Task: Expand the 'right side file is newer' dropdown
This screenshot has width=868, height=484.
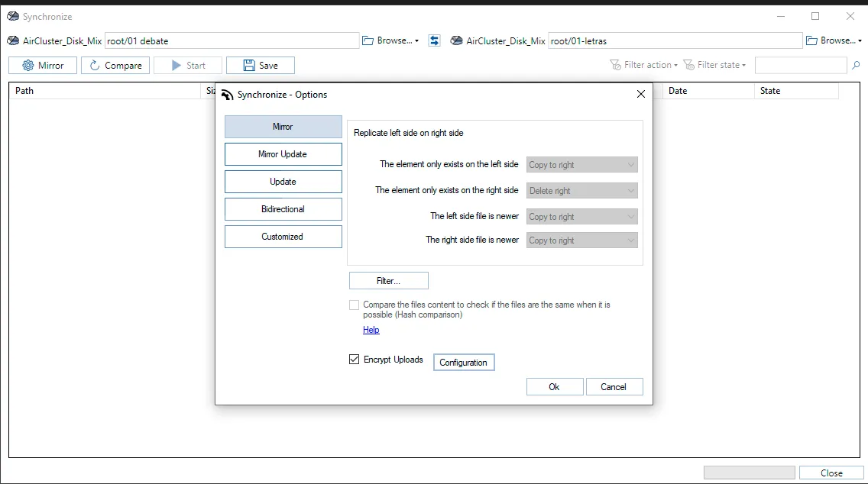Action: point(581,240)
